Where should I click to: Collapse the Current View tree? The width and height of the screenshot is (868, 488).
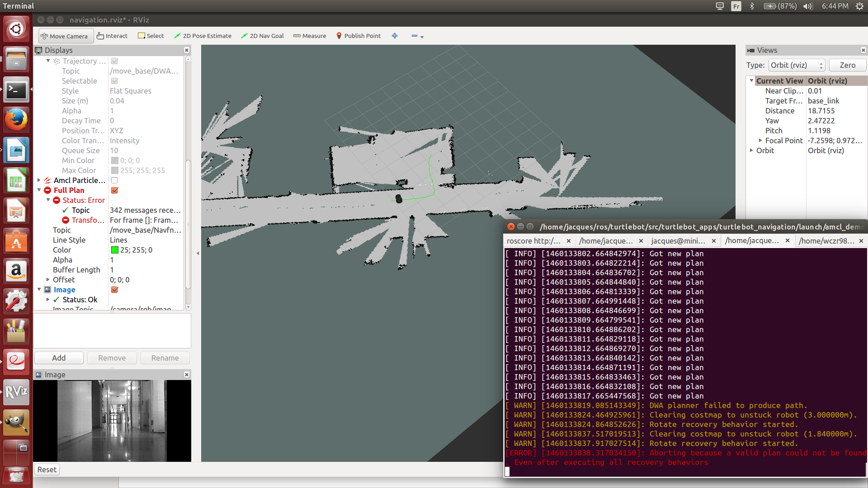(751, 80)
